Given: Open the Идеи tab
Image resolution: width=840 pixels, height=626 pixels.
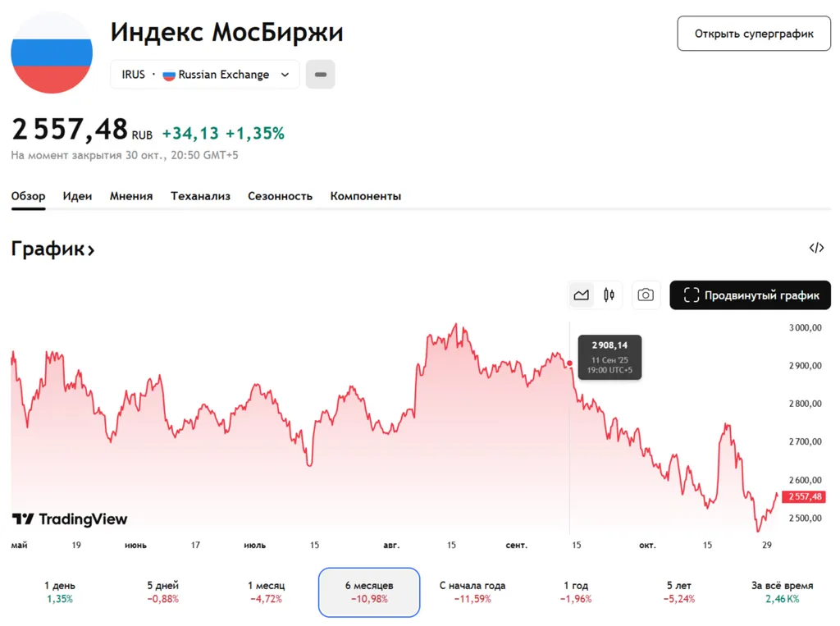Looking at the screenshot, I should (77, 196).
